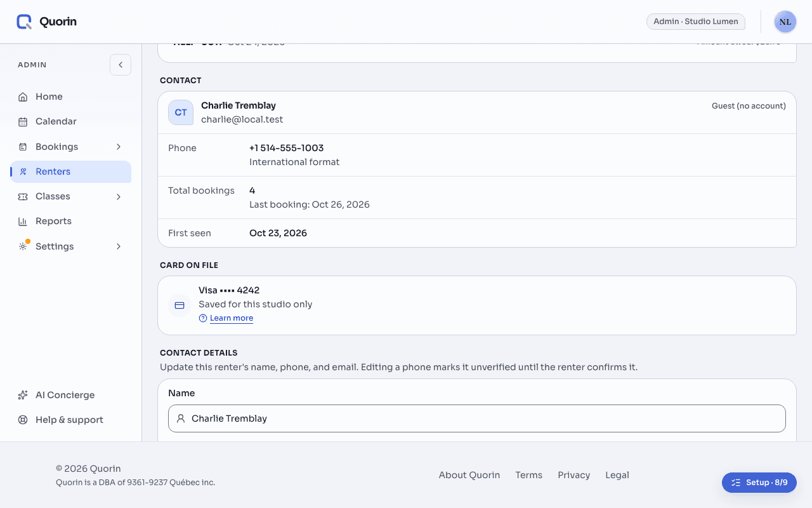
Task: Open the Classes menu item
Action: pyautogui.click(x=71, y=196)
